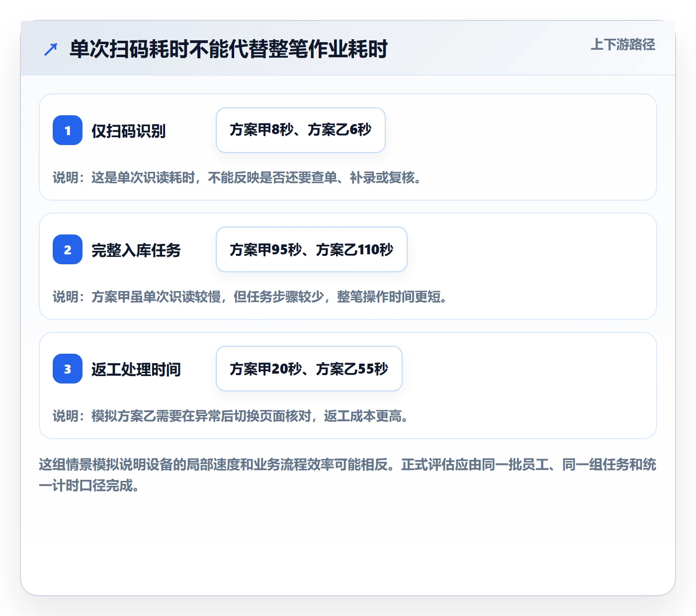Click the blue step 2 badge
Image resolution: width=696 pixels, height=616 pixels.
pyautogui.click(x=68, y=249)
